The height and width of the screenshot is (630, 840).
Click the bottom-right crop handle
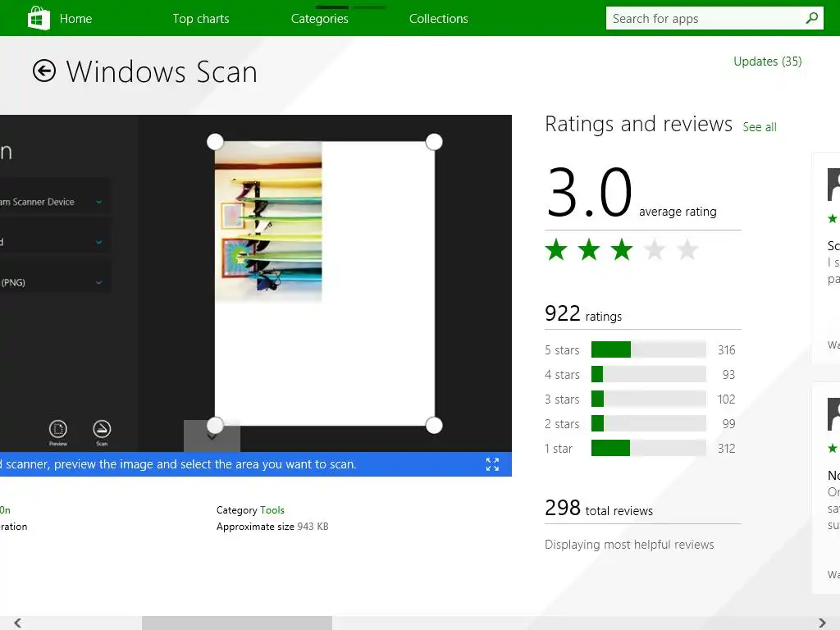[x=434, y=426]
